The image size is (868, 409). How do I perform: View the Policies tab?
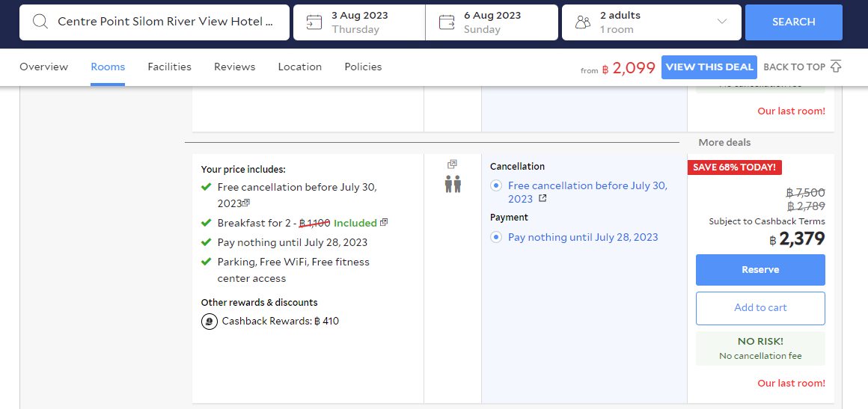[x=363, y=67]
